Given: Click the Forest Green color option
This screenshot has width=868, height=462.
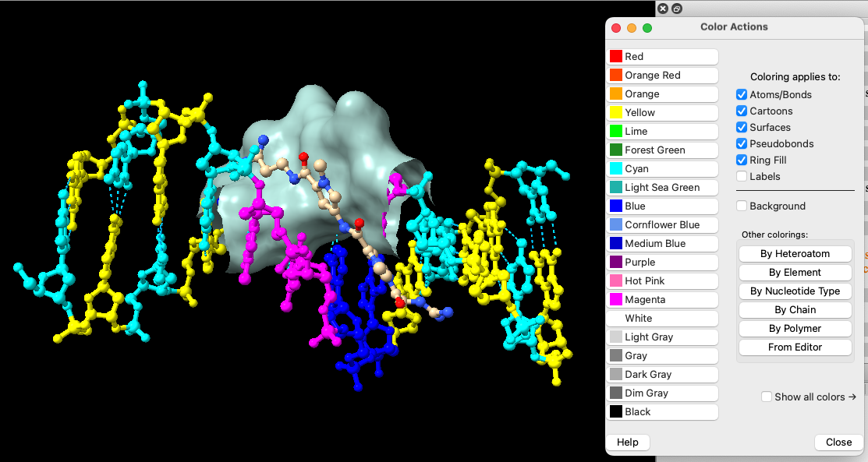Looking at the screenshot, I should pyautogui.click(x=663, y=150).
